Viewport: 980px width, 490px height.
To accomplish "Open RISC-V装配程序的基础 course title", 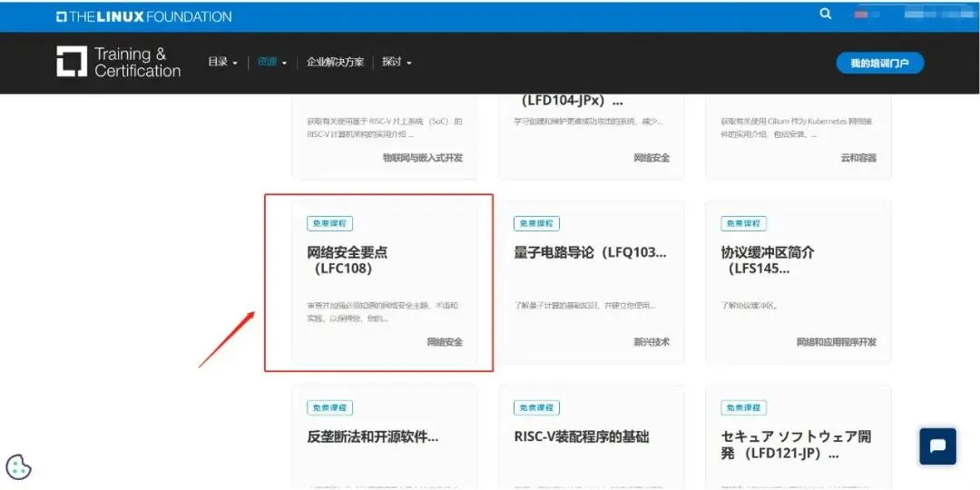I will click(x=582, y=436).
